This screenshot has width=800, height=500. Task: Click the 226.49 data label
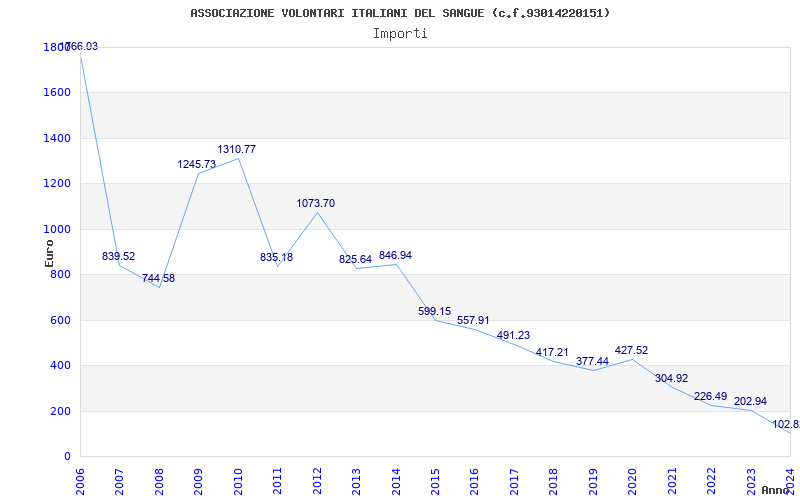[711, 396]
